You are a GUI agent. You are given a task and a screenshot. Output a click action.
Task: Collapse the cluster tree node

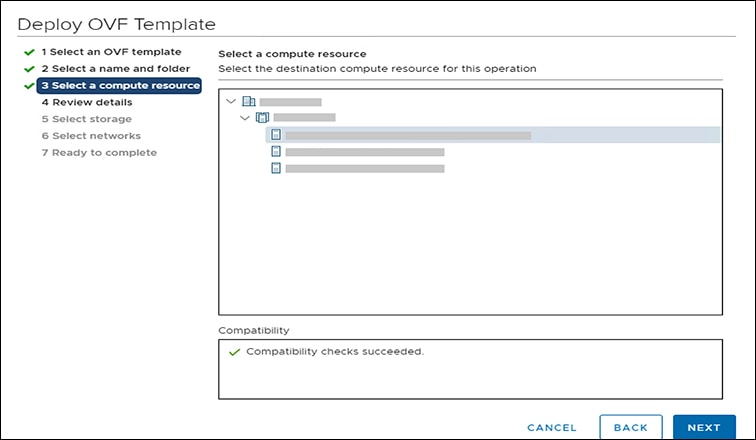[x=246, y=118]
